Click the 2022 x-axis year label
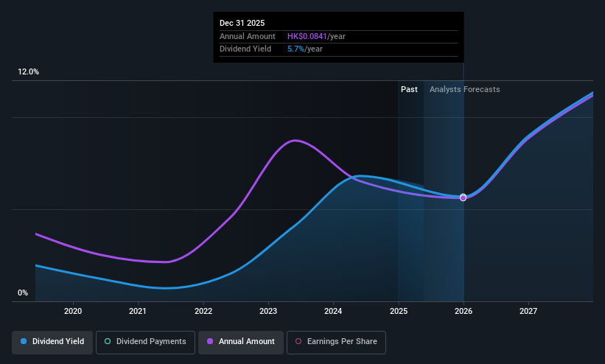 click(203, 311)
